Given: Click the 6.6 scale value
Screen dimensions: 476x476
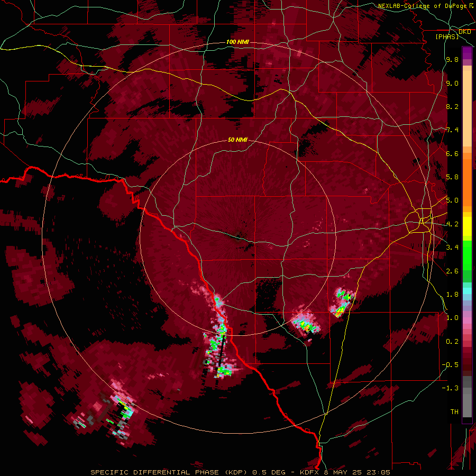Looking at the screenshot, I should (x=452, y=153).
